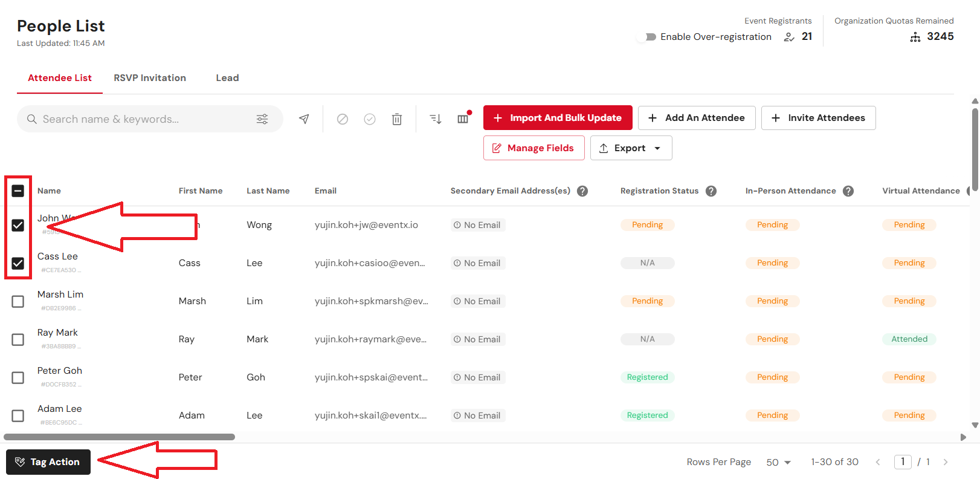Open the Export dropdown
The height and width of the screenshot is (479, 980).
(631, 148)
